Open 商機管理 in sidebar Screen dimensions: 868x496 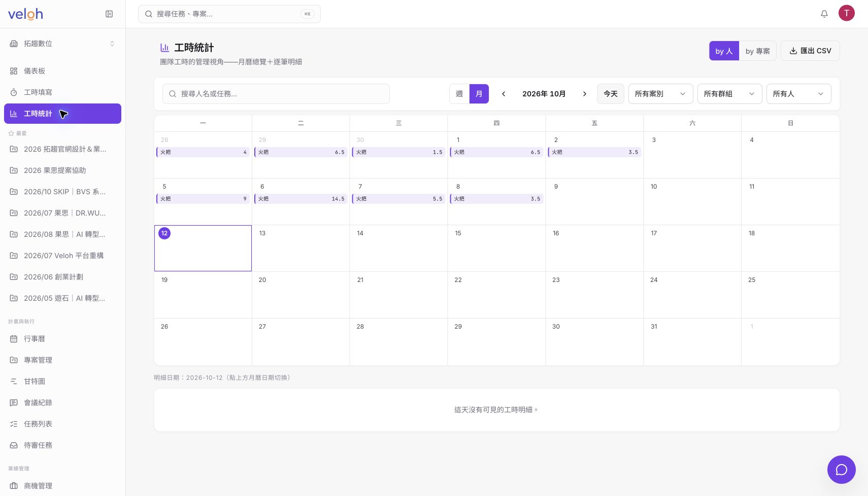coord(62,486)
